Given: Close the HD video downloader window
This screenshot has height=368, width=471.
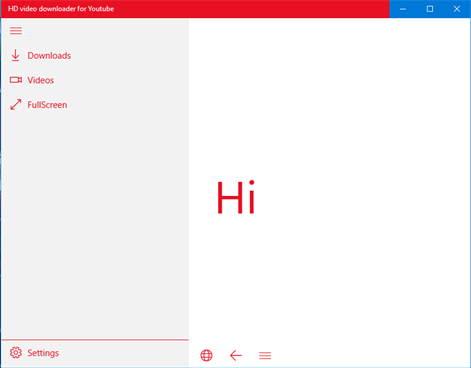Looking at the screenshot, I should [457, 9].
